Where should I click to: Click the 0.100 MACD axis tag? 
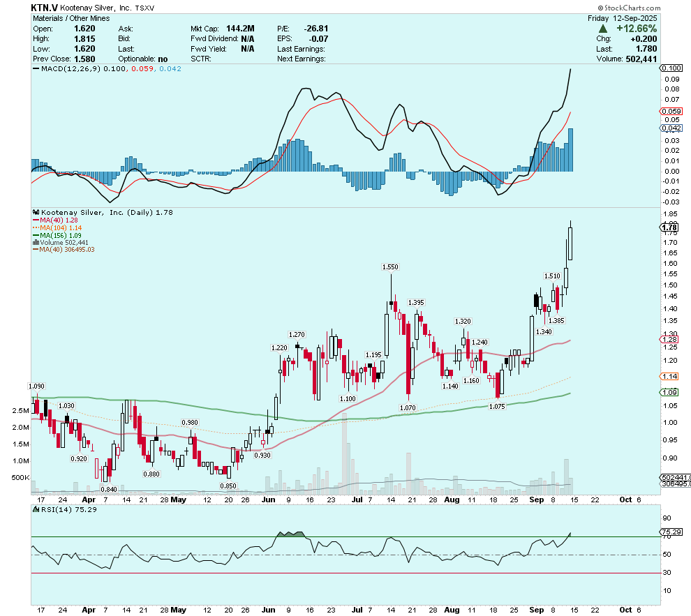coord(671,68)
